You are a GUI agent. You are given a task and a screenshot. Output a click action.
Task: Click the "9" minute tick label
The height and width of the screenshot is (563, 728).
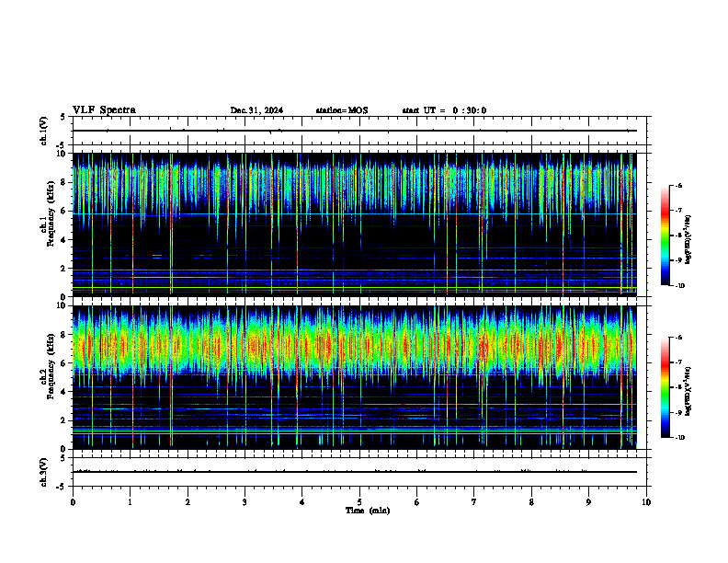[x=588, y=502]
